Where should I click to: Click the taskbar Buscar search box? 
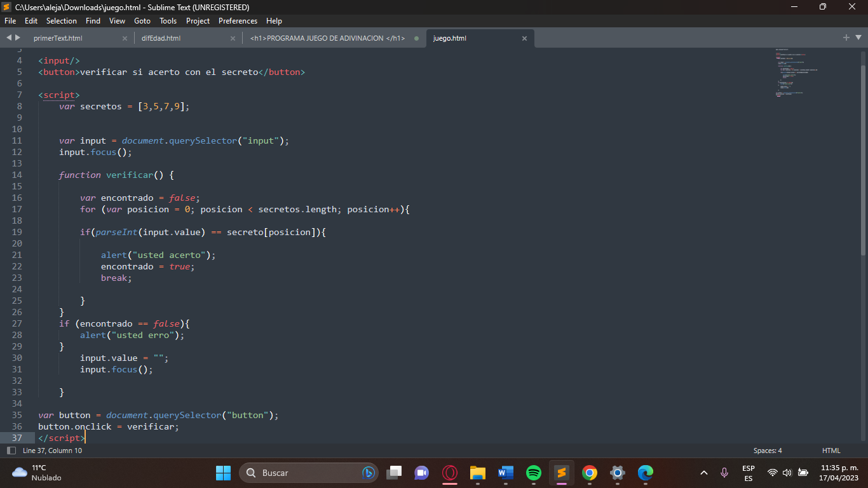point(309,473)
